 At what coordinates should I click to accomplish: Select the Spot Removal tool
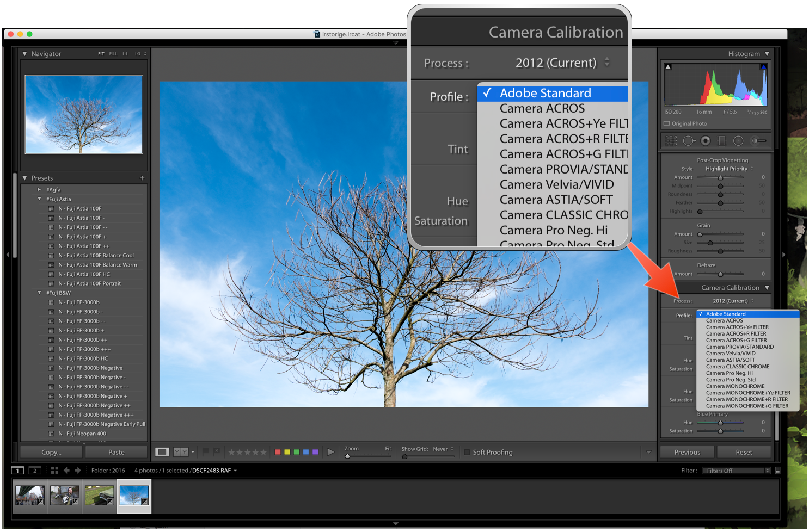coord(689,141)
